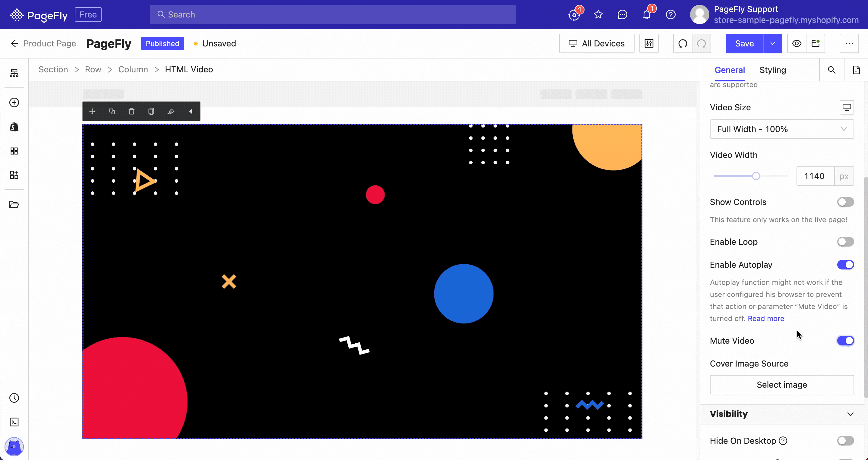Click the Video Width slider handle
Image resolution: width=868 pixels, height=460 pixels.
point(756,176)
